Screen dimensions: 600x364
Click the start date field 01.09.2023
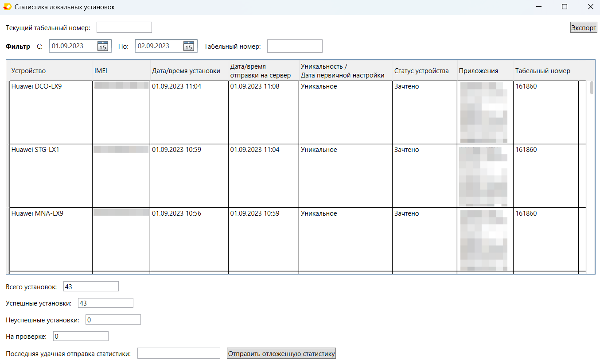(x=73, y=46)
